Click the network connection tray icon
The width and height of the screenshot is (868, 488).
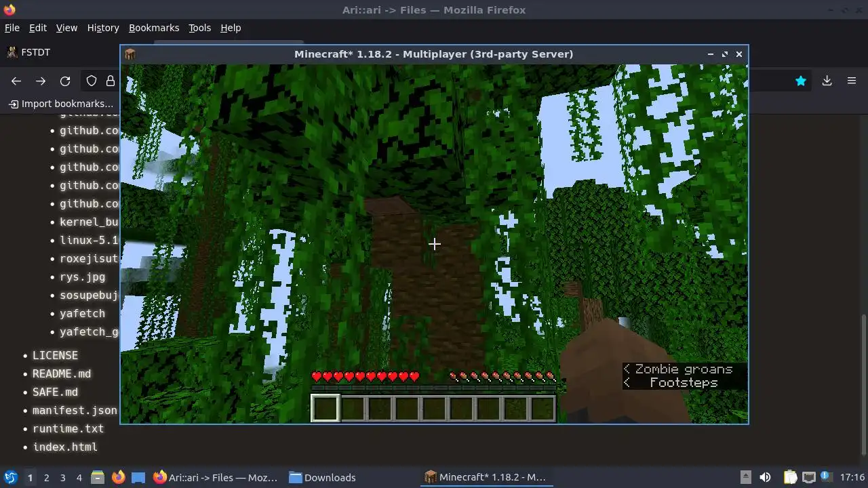[808, 477]
